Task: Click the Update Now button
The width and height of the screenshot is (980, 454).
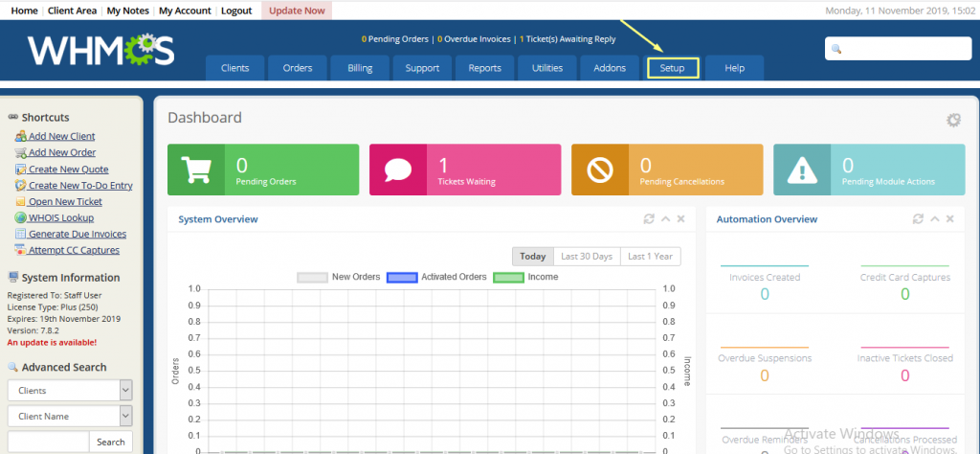Action: 297,11
